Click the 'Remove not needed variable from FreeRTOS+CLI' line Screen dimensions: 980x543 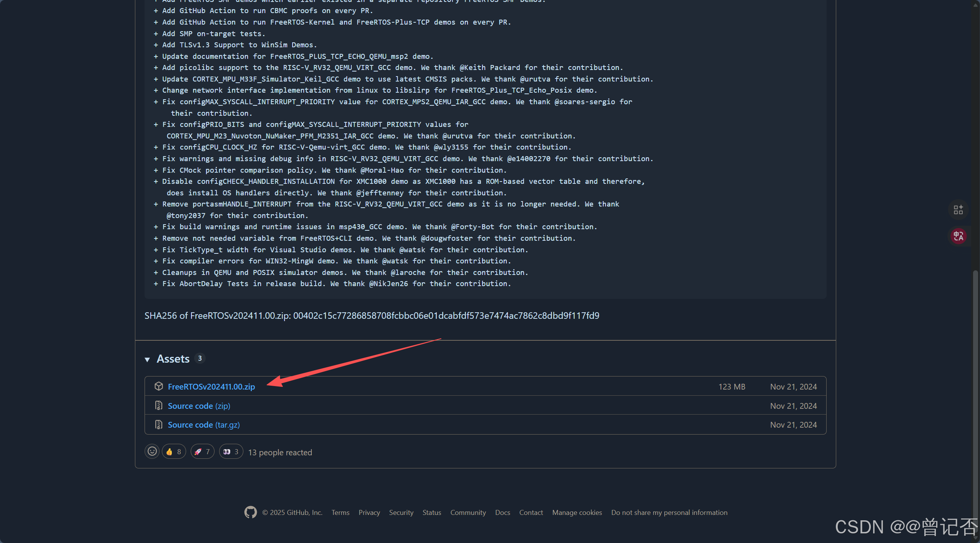(364, 238)
